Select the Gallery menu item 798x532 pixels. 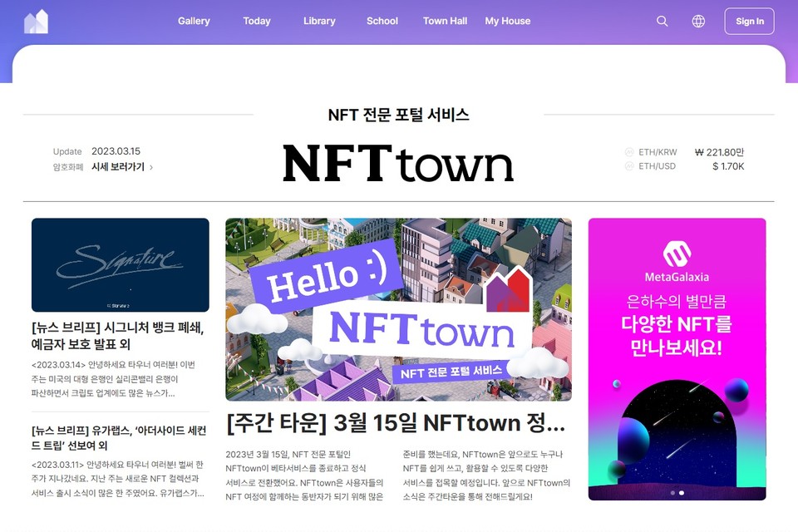click(194, 21)
